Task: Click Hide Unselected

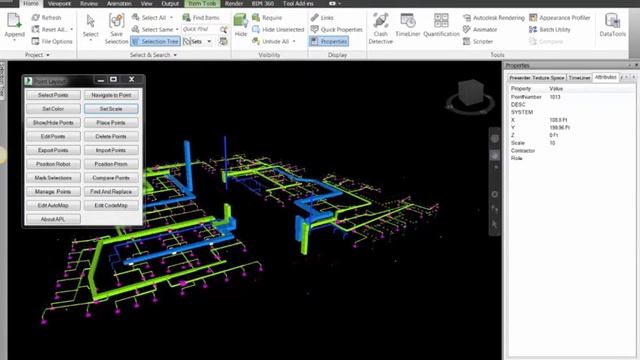Action: (x=278, y=29)
